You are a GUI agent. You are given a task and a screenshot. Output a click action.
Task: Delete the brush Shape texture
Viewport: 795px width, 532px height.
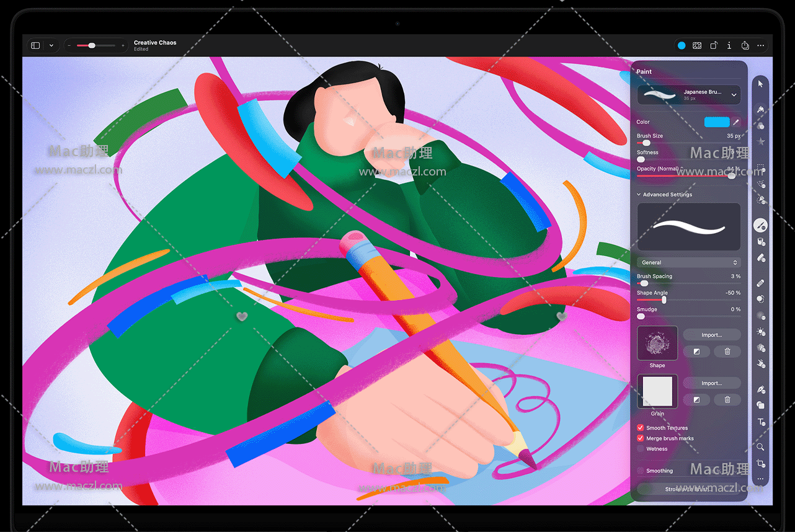(727, 352)
